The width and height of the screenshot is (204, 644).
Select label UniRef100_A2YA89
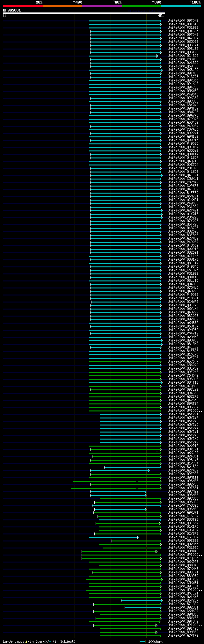[183, 471]
